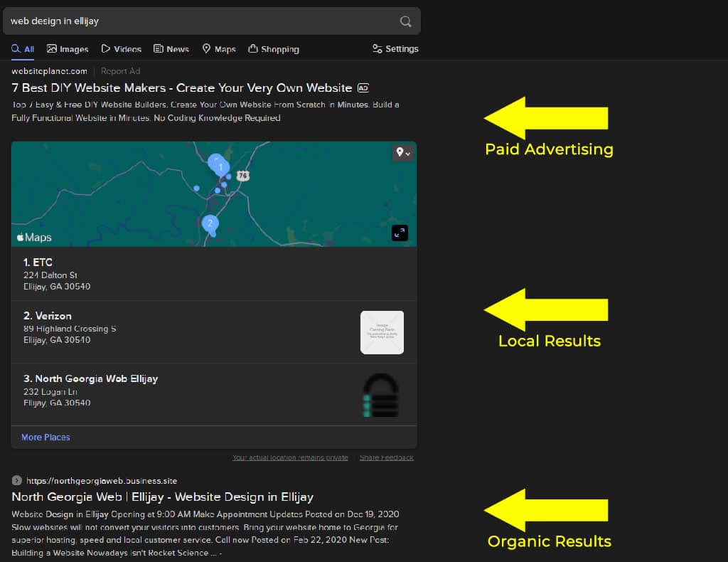
Task: Open the North Georgia Web logo thumbnail
Action: point(381,396)
